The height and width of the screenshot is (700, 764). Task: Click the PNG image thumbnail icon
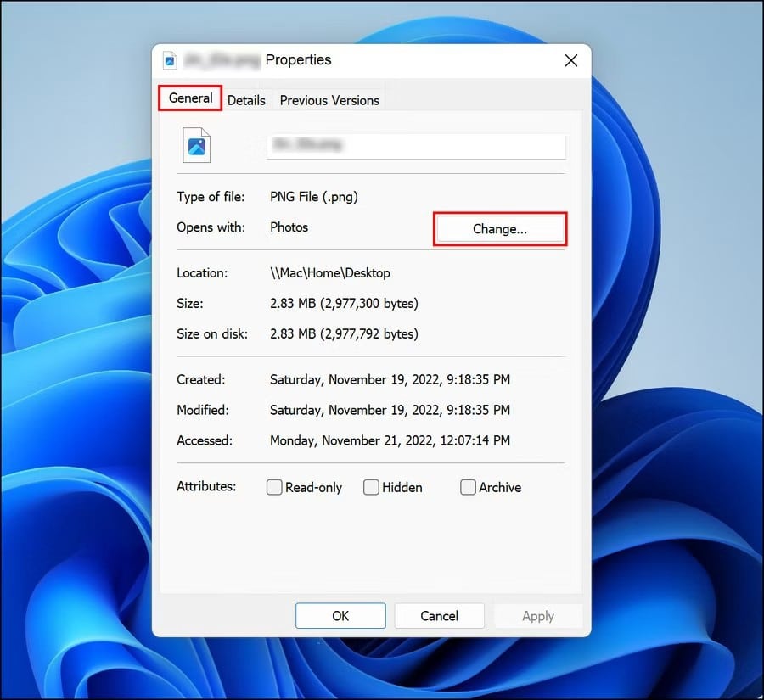(x=196, y=144)
